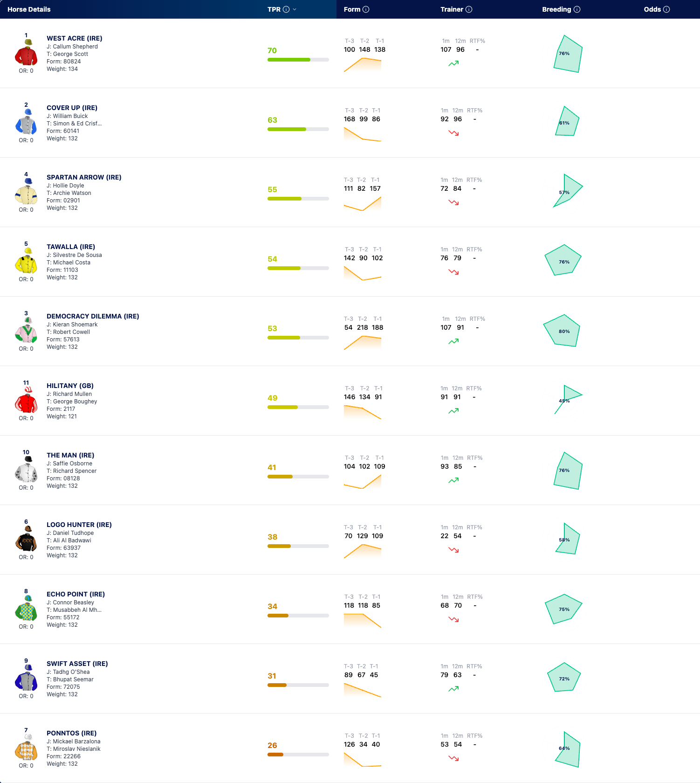
Task: Click the Odds info icon
Action: point(666,9)
